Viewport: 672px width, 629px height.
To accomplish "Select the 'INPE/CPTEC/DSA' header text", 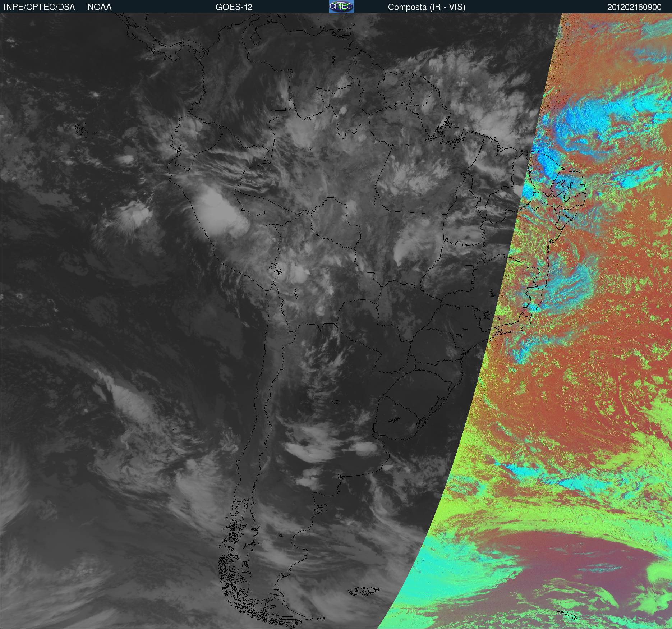I will click(x=39, y=7).
